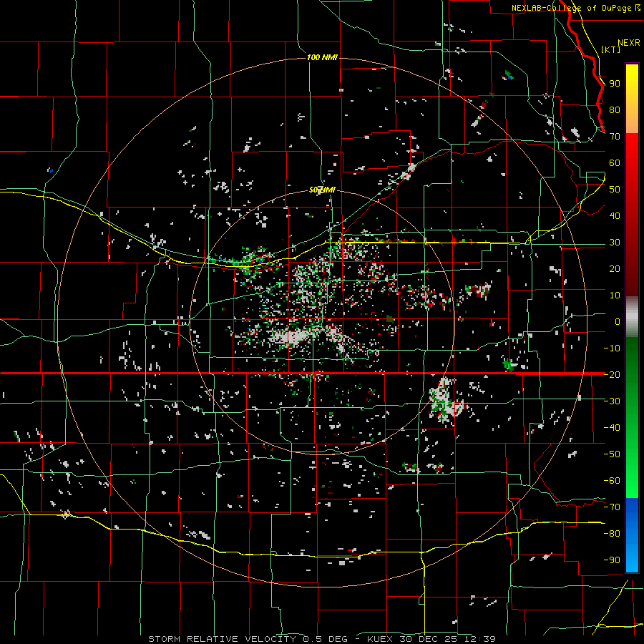This screenshot has height=644, width=644.
Task: Click the 0 knot scale value
Action: pyautogui.click(x=618, y=321)
